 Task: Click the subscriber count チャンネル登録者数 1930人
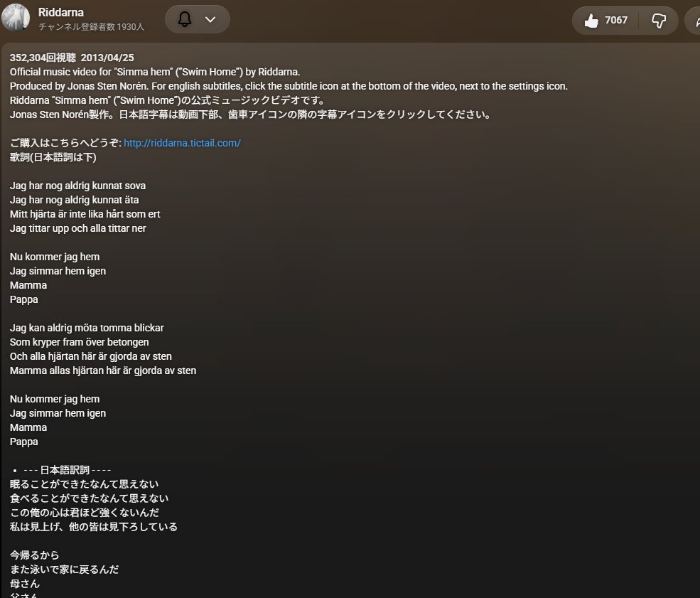pos(91,27)
